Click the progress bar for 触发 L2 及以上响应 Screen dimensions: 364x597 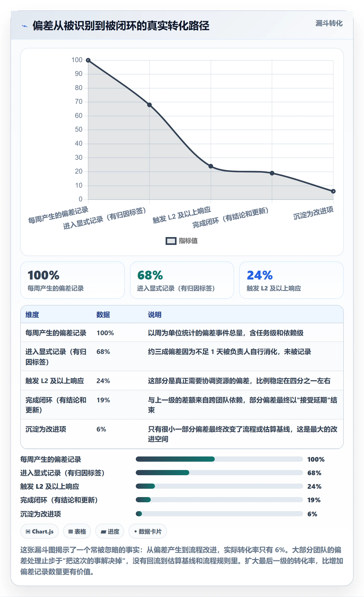pos(219,486)
